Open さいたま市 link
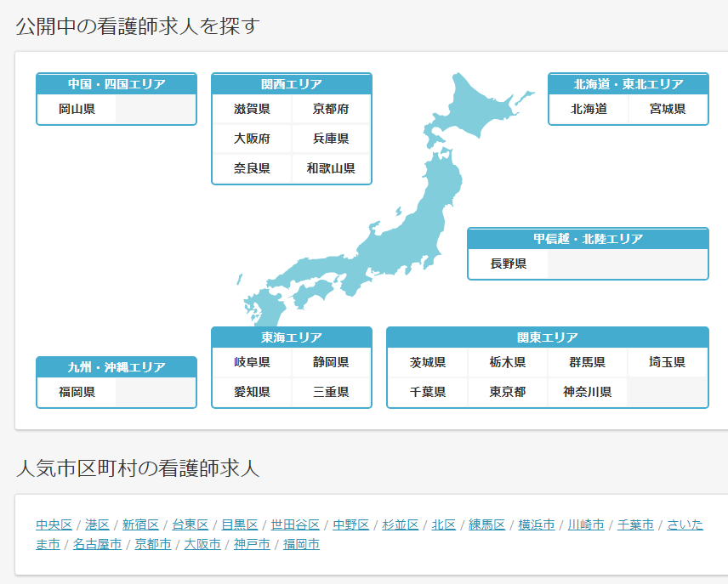 685,524
